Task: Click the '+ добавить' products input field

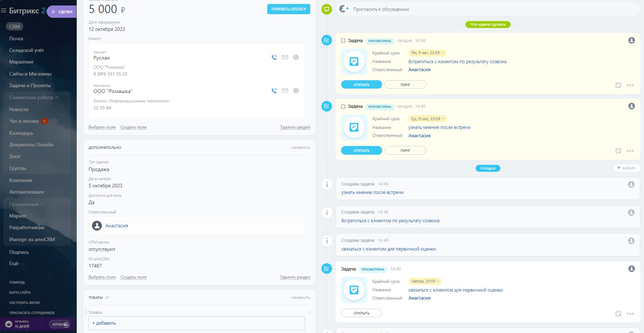Action: click(196, 323)
